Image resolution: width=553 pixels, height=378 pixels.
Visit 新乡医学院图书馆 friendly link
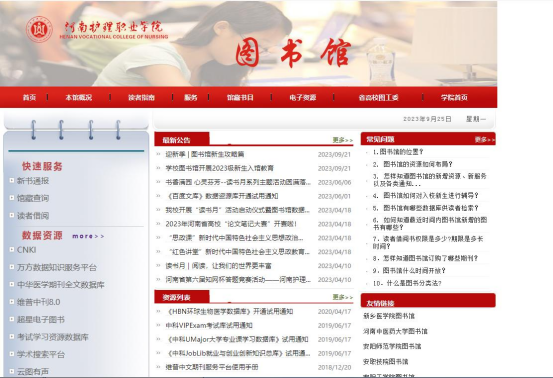coord(389,316)
